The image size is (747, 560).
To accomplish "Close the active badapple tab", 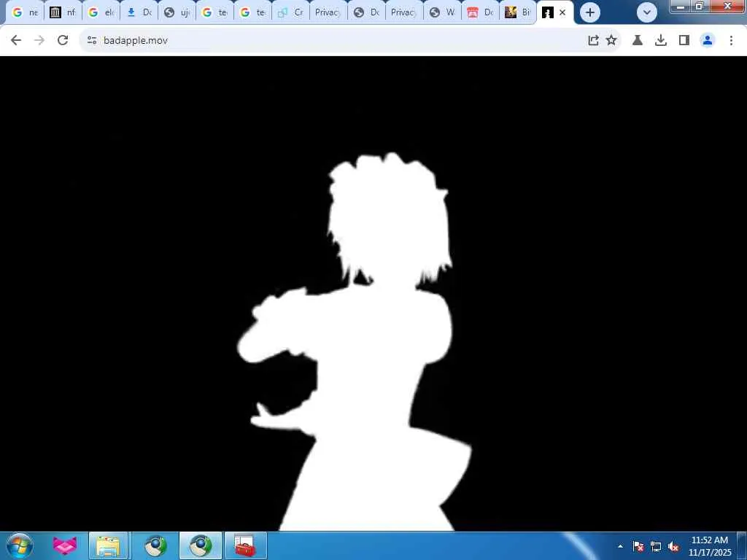I will pyautogui.click(x=562, y=13).
